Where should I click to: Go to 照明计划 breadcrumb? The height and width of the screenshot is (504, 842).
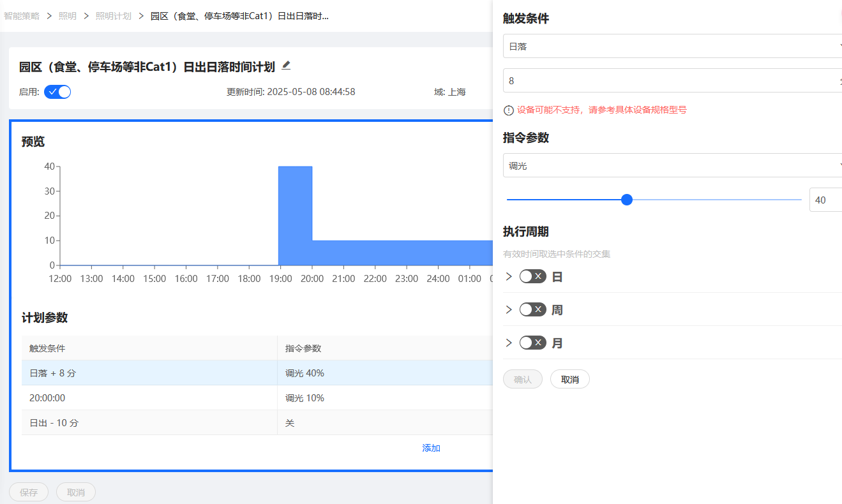click(114, 16)
